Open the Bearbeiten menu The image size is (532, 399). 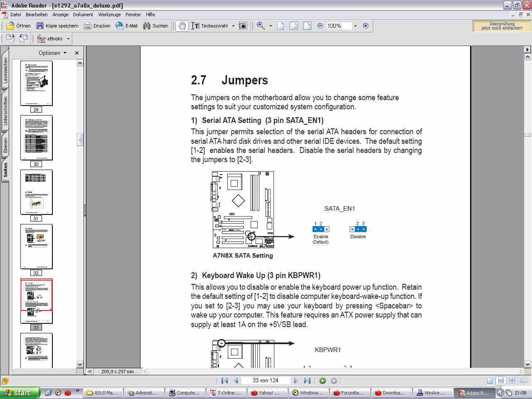pyautogui.click(x=37, y=15)
